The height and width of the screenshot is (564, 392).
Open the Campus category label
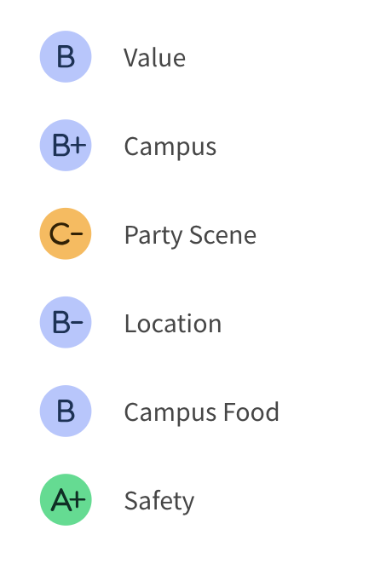170,147
